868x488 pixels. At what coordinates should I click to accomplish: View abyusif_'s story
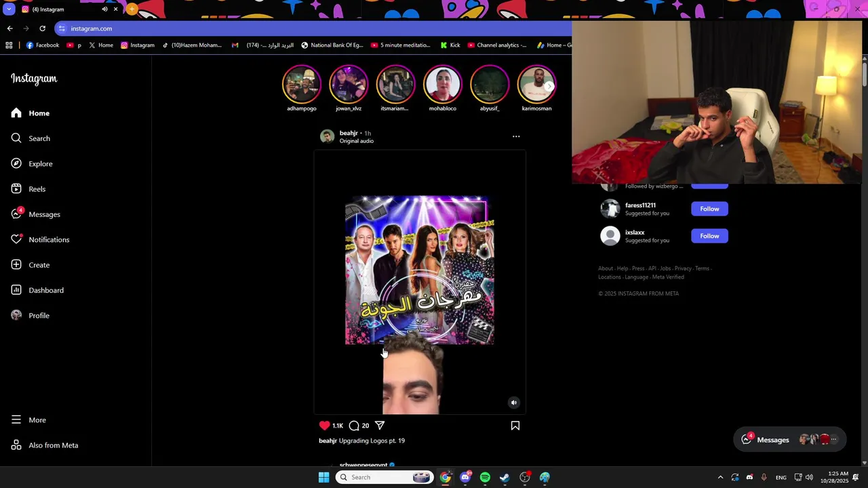pyautogui.click(x=490, y=85)
